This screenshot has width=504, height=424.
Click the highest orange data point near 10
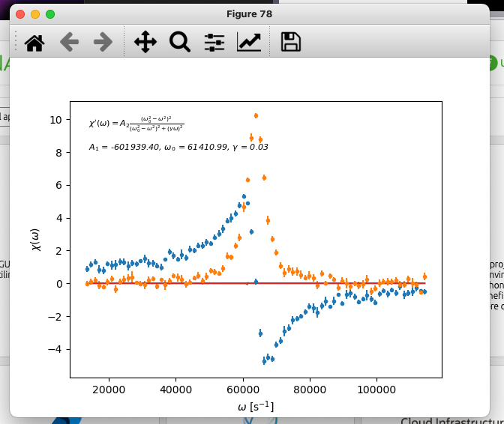click(x=256, y=116)
